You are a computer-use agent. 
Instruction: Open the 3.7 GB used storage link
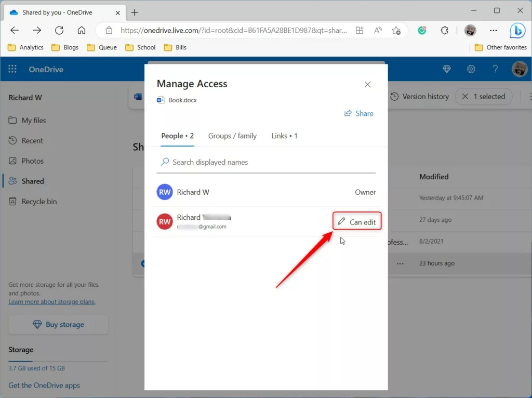(37, 368)
